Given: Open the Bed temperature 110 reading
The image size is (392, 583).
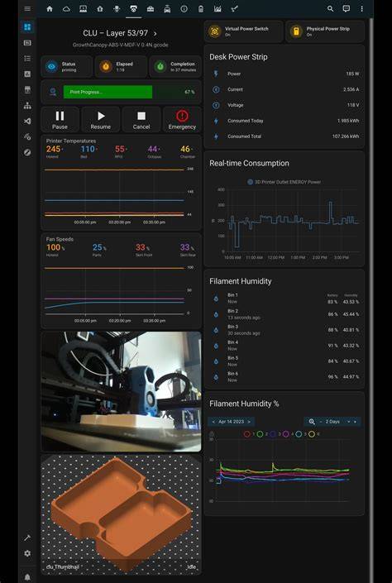Looking at the screenshot, I should tap(88, 151).
